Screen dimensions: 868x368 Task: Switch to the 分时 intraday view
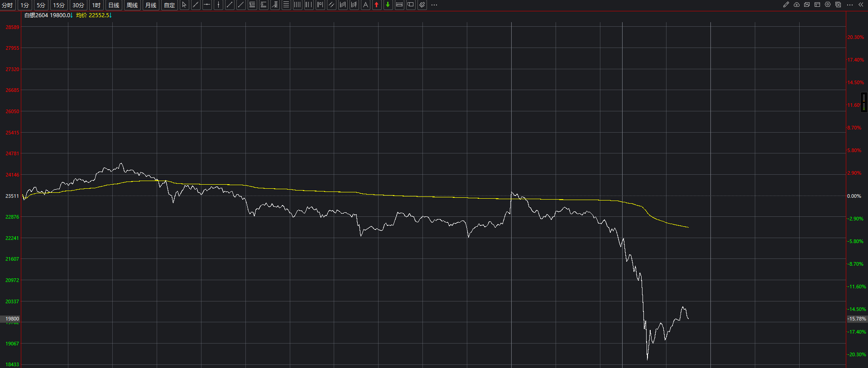(8, 5)
